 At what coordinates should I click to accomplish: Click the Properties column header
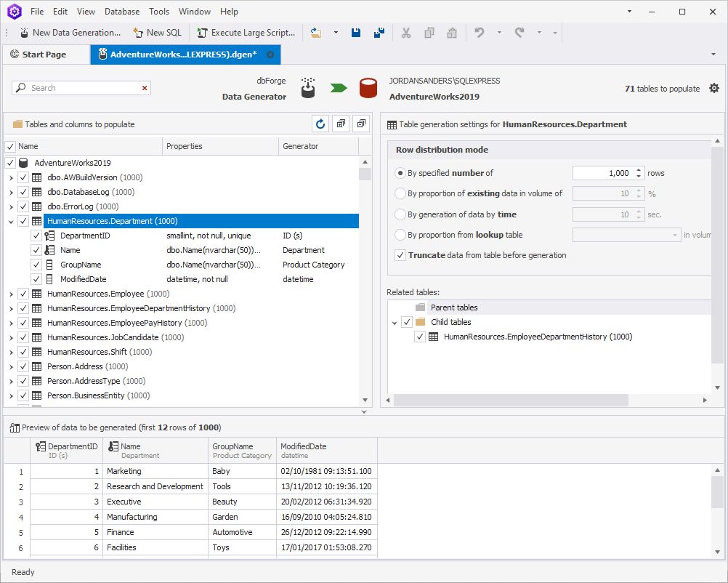click(x=221, y=146)
